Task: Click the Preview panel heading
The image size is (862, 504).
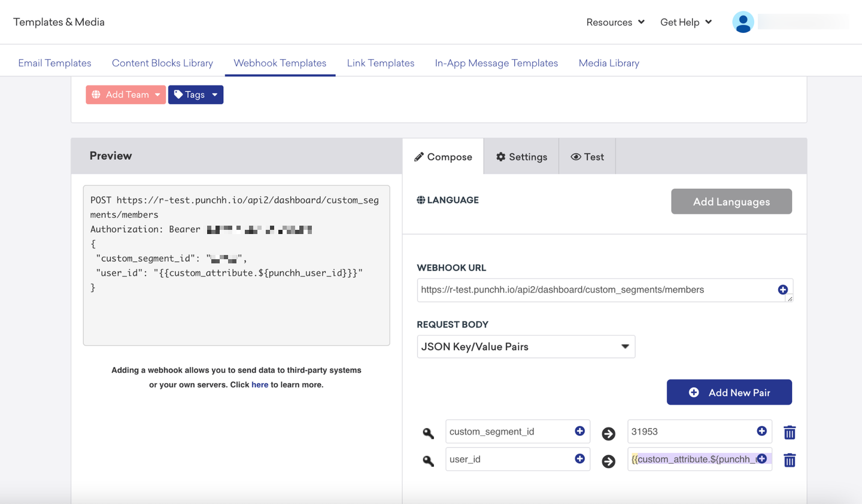Action: pos(111,156)
